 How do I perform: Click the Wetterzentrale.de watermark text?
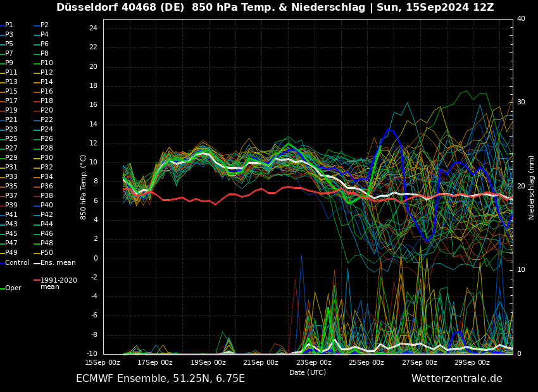pyautogui.click(x=456, y=379)
